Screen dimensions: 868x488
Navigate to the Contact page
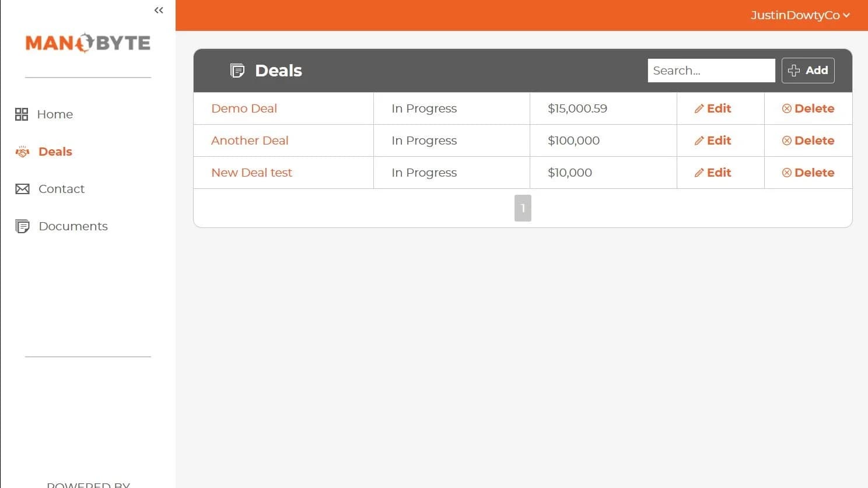[x=61, y=189]
